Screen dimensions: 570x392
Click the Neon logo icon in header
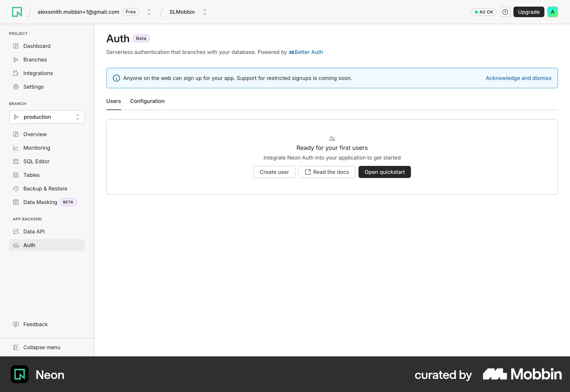(17, 12)
